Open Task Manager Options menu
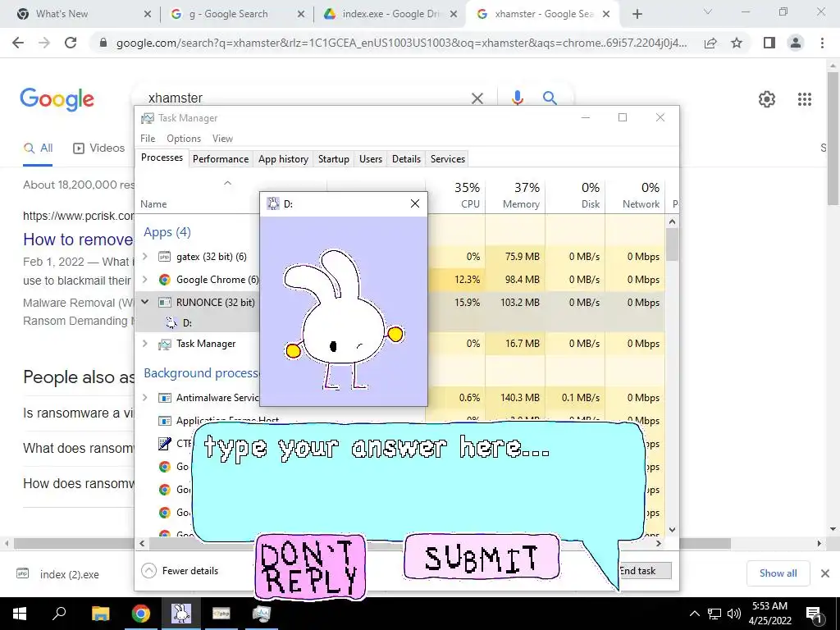This screenshot has height=630, width=840. click(x=184, y=138)
